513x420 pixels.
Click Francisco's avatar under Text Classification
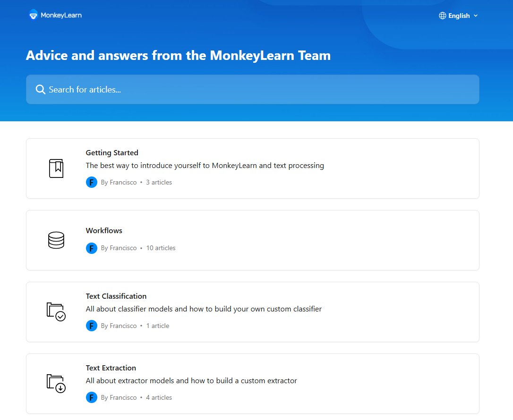(92, 326)
